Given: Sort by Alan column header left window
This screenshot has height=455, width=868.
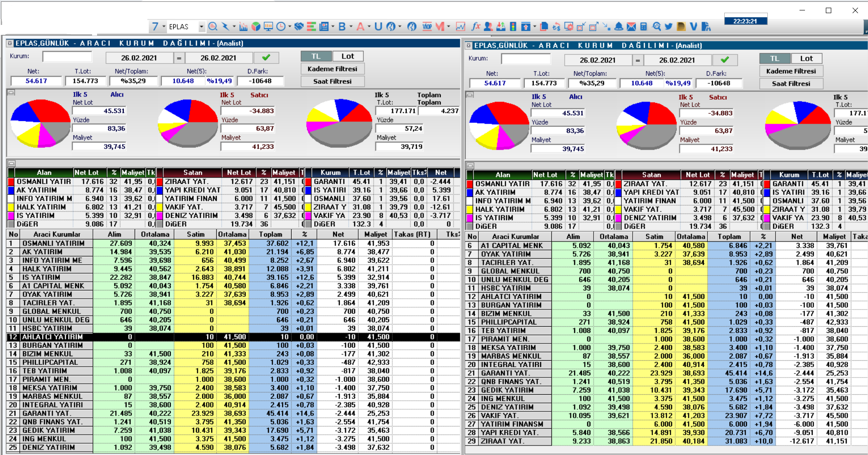Looking at the screenshot, I should (x=44, y=173).
